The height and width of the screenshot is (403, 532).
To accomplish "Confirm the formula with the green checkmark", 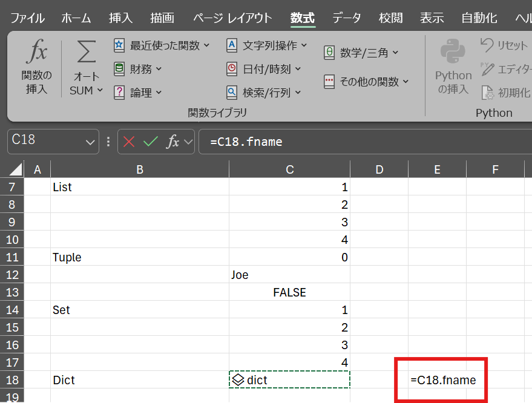I will pos(150,142).
